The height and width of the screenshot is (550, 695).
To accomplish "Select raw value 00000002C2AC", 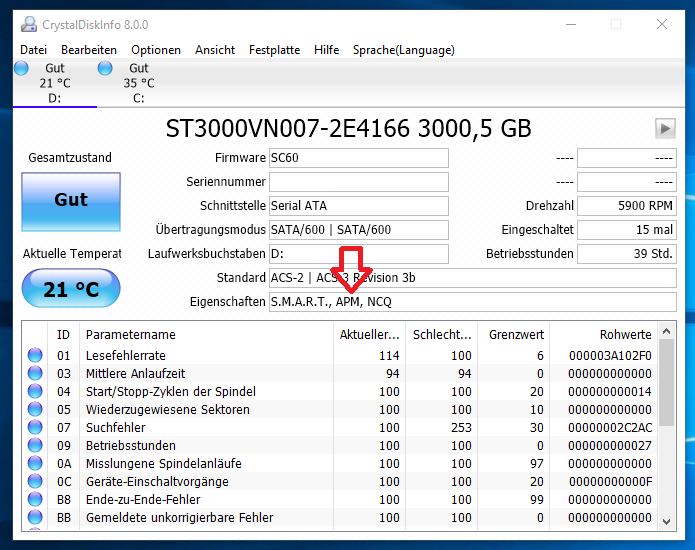I will [x=610, y=428].
